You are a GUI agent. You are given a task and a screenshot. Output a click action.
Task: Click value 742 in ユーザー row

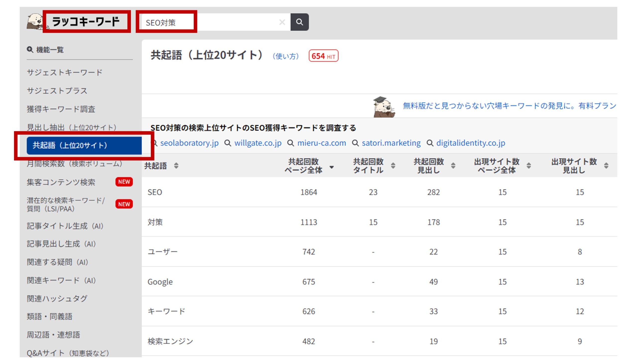coord(309,252)
